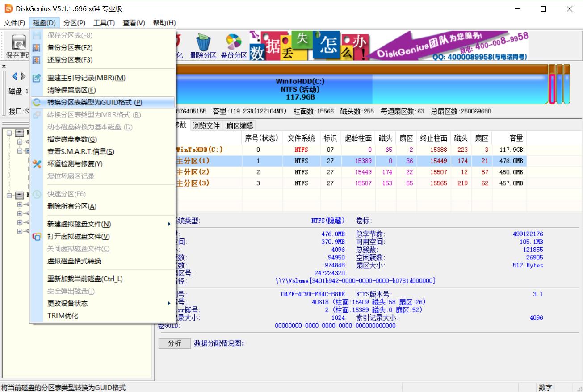Click the total bytes value 499122176
The height and width of the screenshot is (392, 583).
(528, 234)
